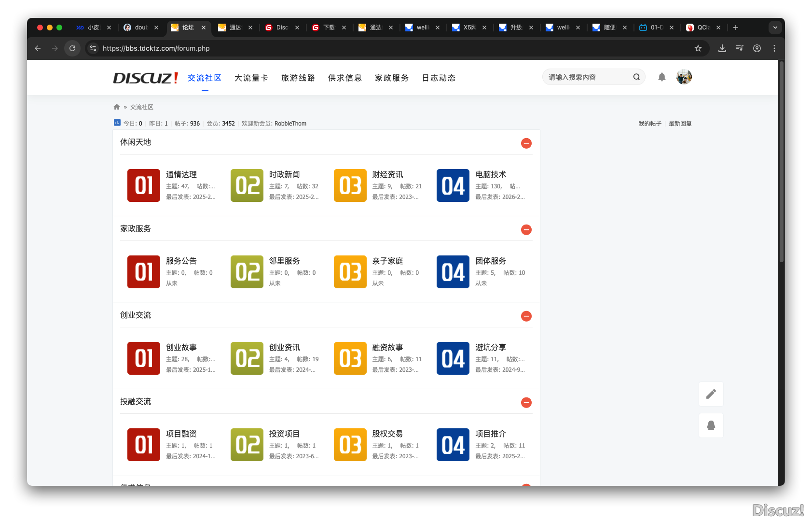Screen dimensions: 812x522
Task: Open your profile avatar in the header
Action: click(x=684, y=77)
